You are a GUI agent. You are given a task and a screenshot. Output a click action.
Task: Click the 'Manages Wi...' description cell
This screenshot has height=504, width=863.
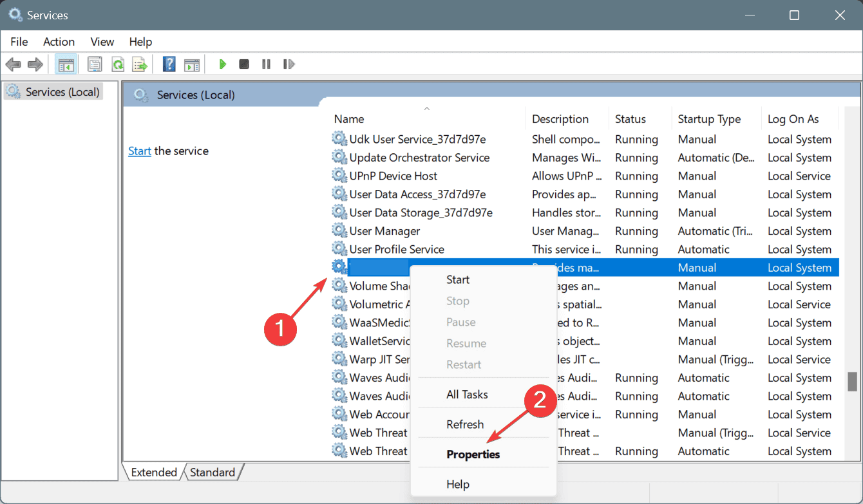(x=566, y=158)
